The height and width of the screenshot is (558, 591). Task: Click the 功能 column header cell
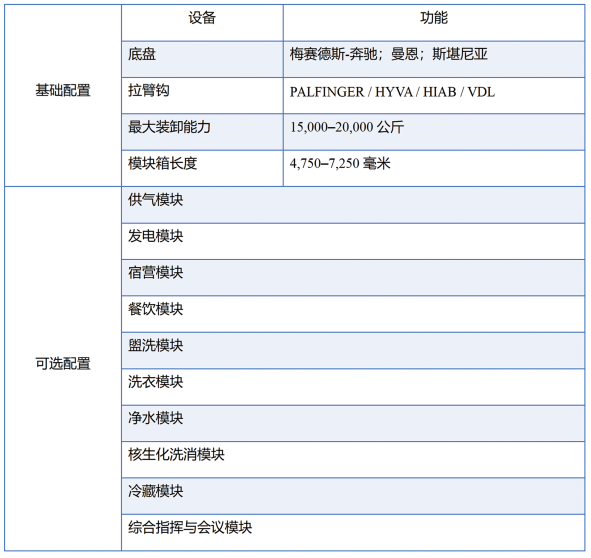click(x=434, y=23)
